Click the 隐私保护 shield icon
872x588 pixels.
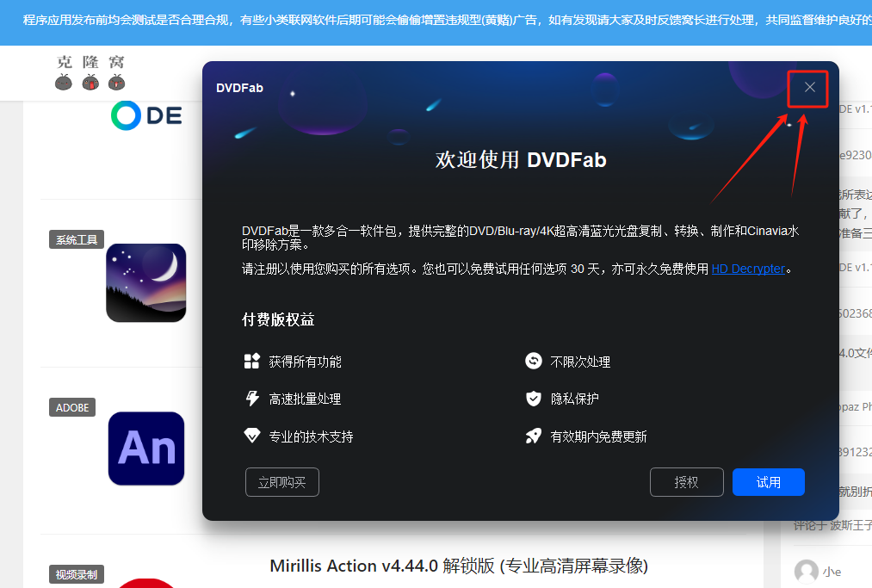(534, 399)
